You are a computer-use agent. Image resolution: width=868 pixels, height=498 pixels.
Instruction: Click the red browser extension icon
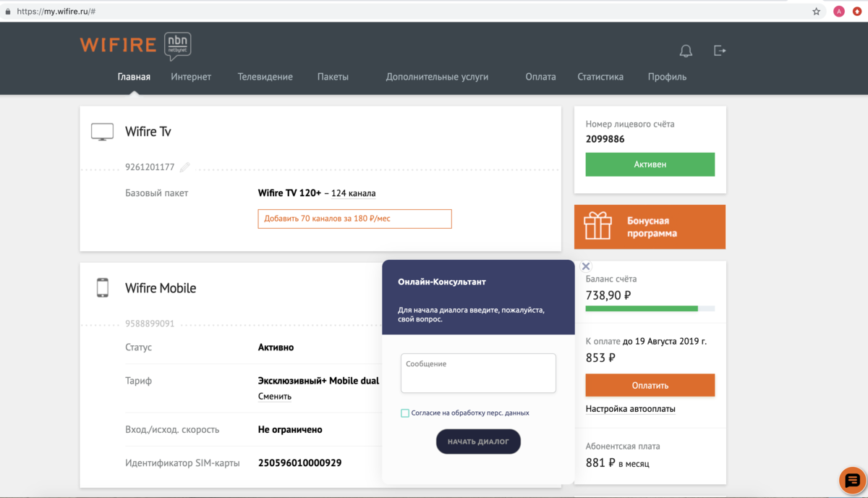pyautogui.click(x=858, y=12)
